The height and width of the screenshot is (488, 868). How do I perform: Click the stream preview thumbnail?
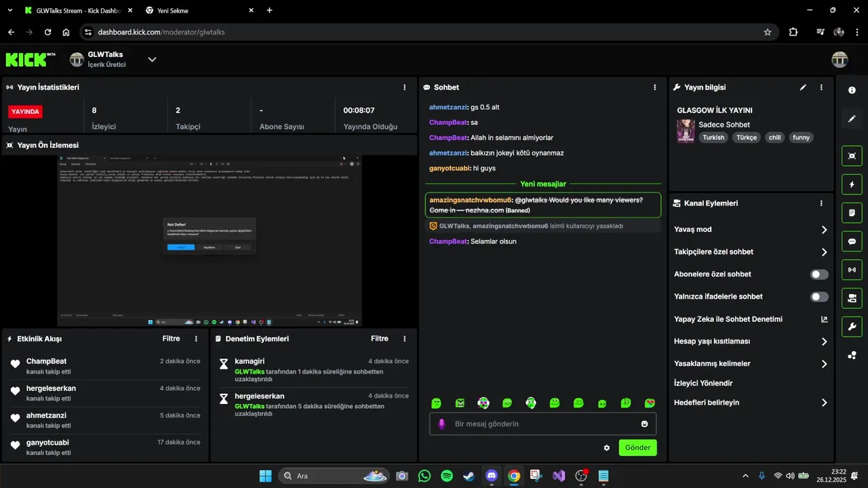coord(210,241)
